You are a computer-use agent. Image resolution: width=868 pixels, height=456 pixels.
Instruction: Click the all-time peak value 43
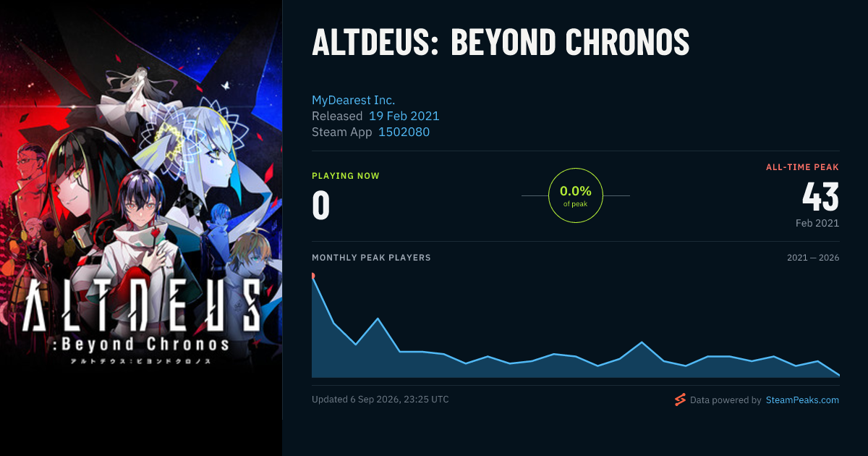pos(820,197)
